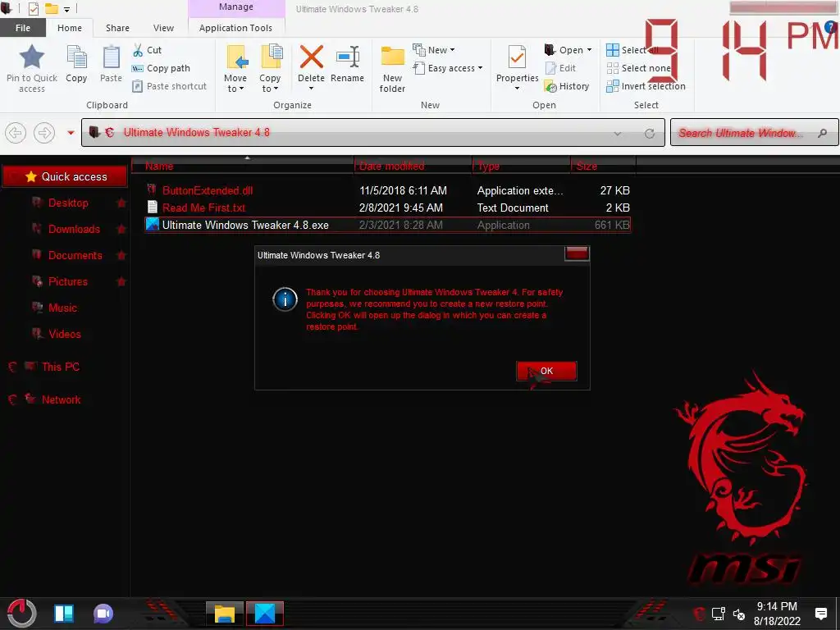840x630 pixels.
Task: Click the address bar path text
Action: pos(197,132)
